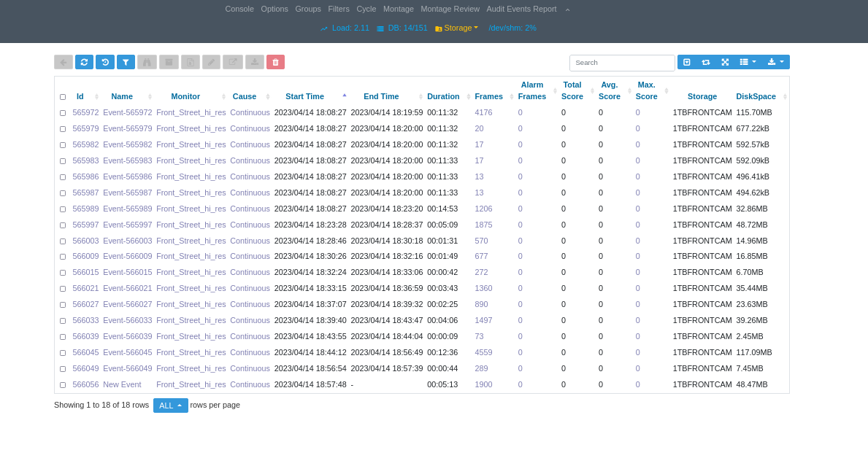The width and height of the screenshot is (868, 458).
Task: Click the archive box button
Action: (x=169, y=62)
